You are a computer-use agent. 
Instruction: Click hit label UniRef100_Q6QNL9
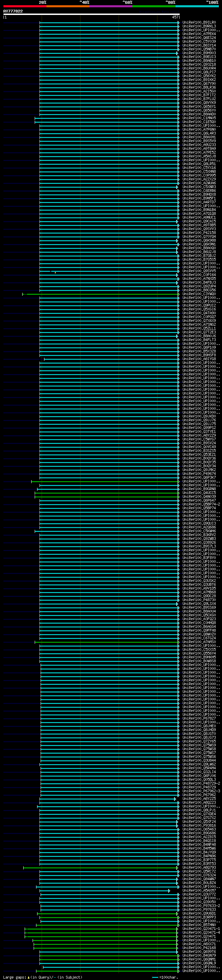199,963
